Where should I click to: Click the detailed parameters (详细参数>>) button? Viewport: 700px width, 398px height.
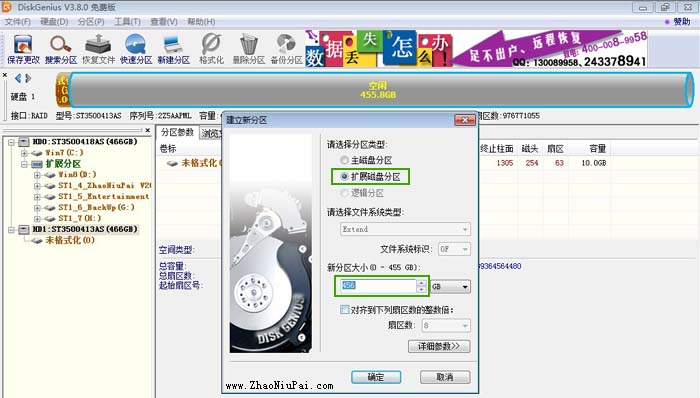(439, 346)
